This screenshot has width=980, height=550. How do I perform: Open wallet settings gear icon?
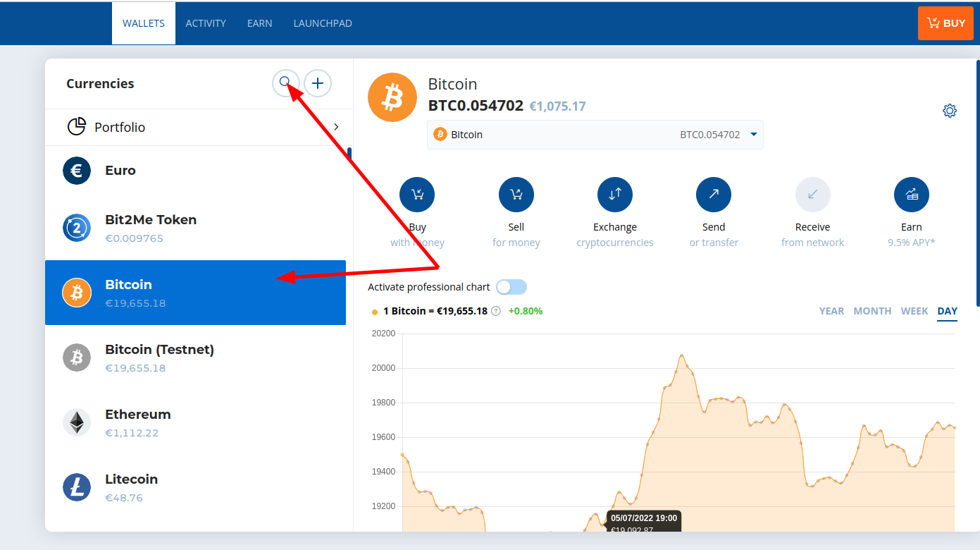(x=950, y=111)
